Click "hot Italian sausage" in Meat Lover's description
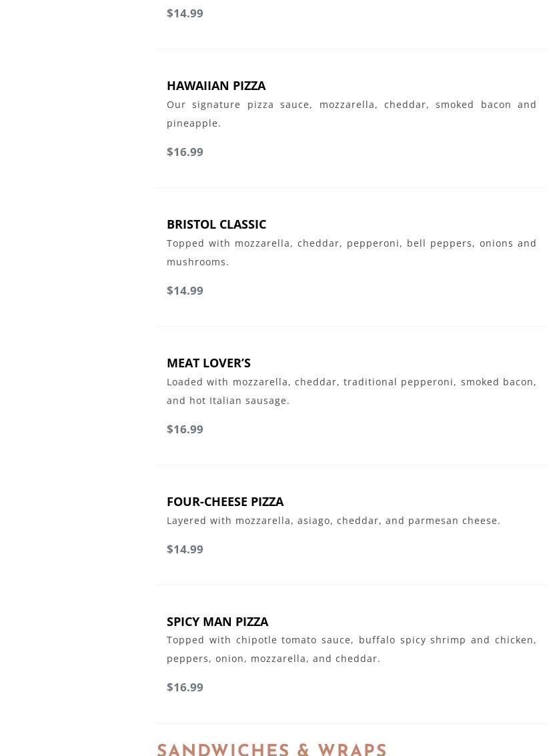The height and width of the screenshot is (756, 547). click(x=238, y=401)
